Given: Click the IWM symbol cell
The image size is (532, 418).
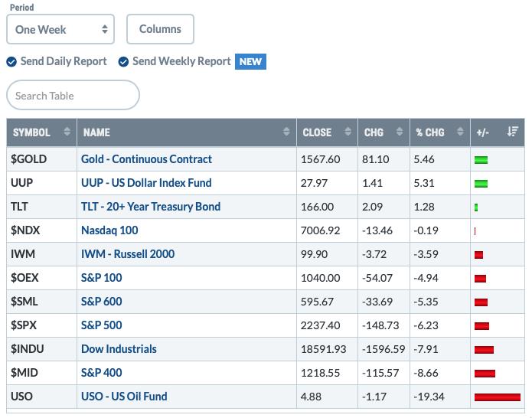Looking at the screenshot, I should point(42,254).
